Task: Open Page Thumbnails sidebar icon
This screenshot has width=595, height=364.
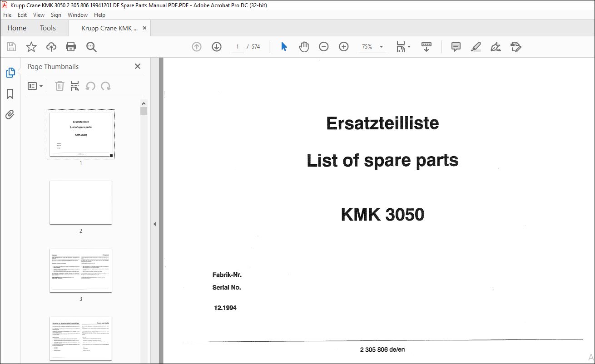Action: click(10, 73)
